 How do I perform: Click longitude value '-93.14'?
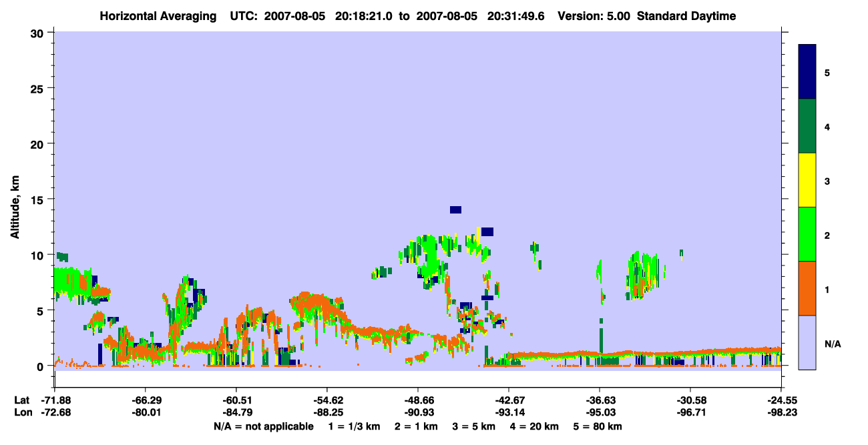point(509,412)
